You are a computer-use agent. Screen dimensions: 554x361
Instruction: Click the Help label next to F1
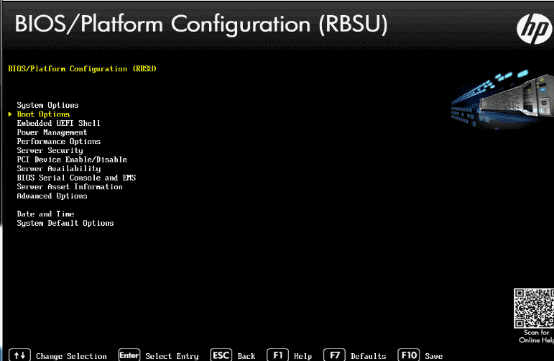click(x=303, y=356)
